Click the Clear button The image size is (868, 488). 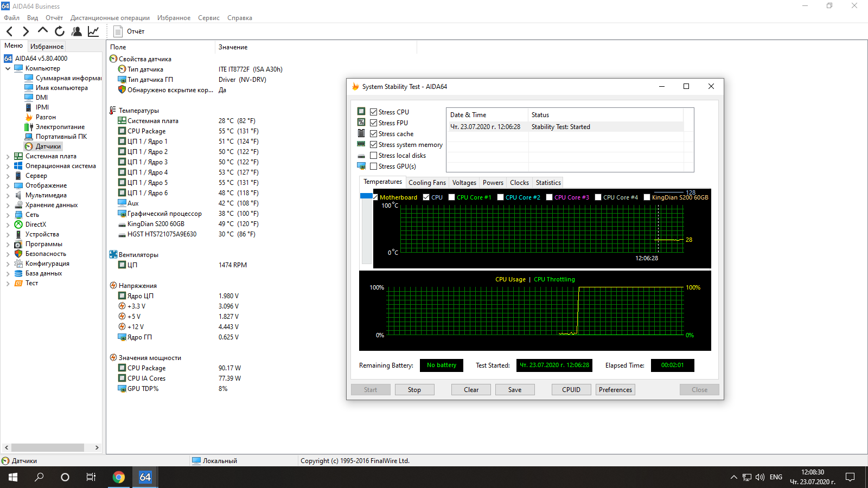(471, 390)
